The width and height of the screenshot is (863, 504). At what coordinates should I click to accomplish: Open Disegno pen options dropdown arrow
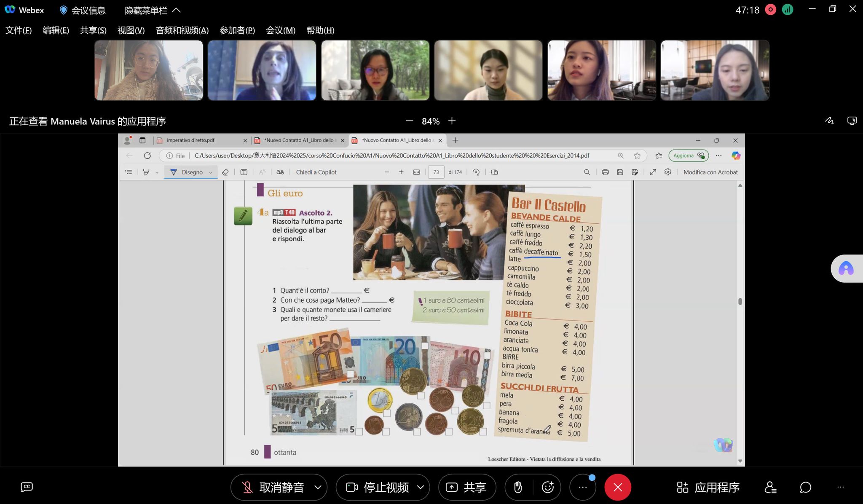pos(210,172)
